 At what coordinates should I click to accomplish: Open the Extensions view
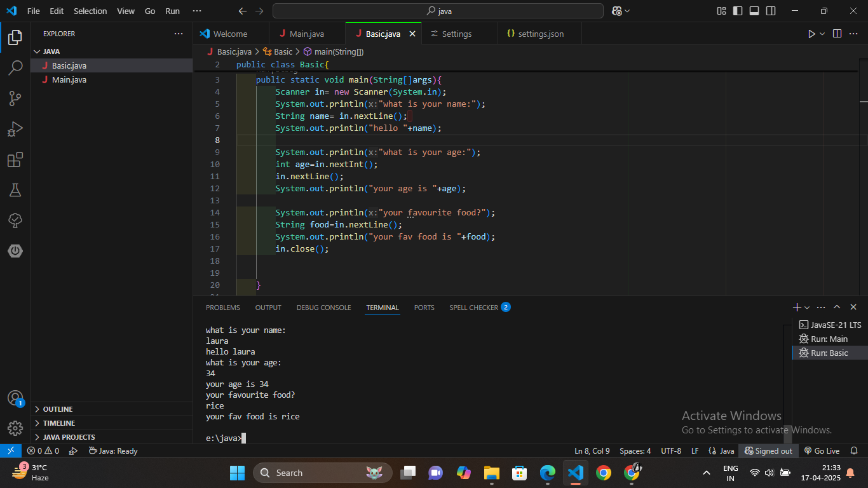click(x=15, y=159)
